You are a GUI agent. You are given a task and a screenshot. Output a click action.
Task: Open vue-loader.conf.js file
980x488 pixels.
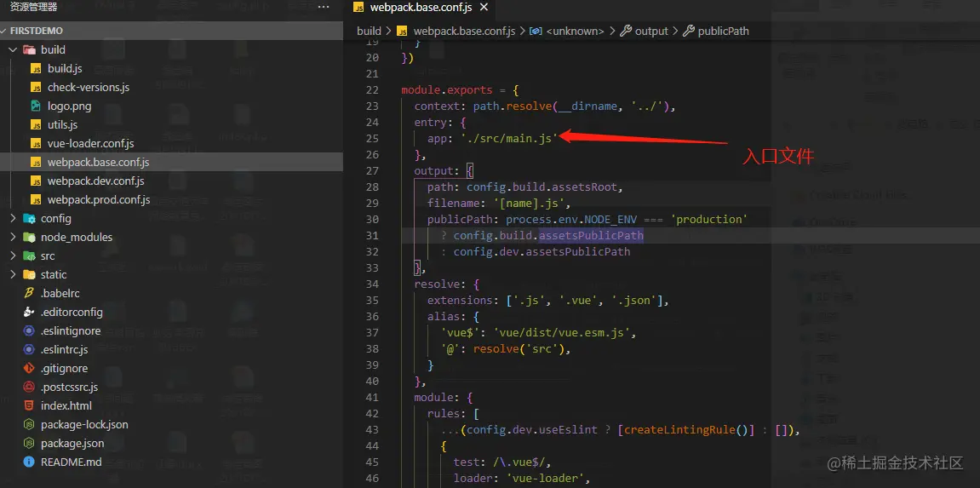click(x=90, y=143)
